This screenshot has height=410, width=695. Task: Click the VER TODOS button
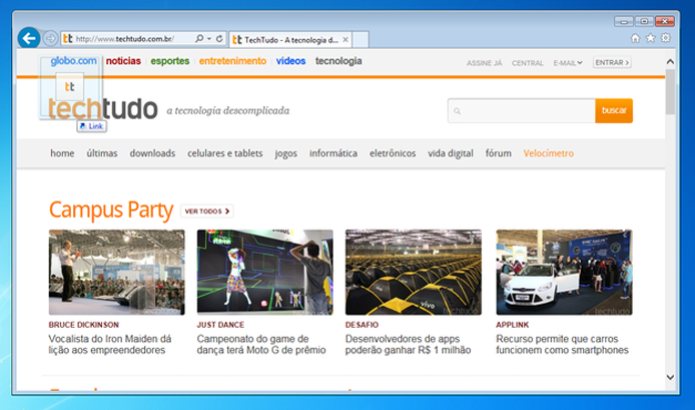(x=207, y=211)
